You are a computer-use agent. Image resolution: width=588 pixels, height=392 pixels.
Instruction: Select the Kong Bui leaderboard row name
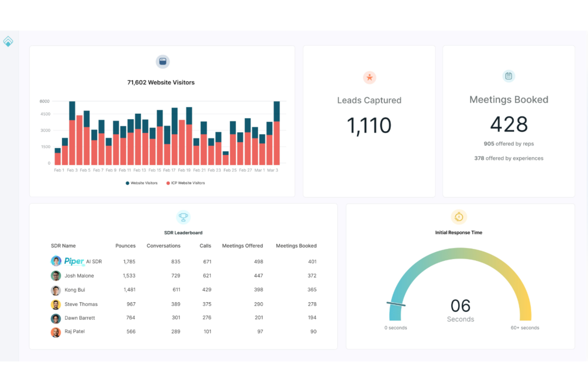pyautogui.click(x=75, y=290)
